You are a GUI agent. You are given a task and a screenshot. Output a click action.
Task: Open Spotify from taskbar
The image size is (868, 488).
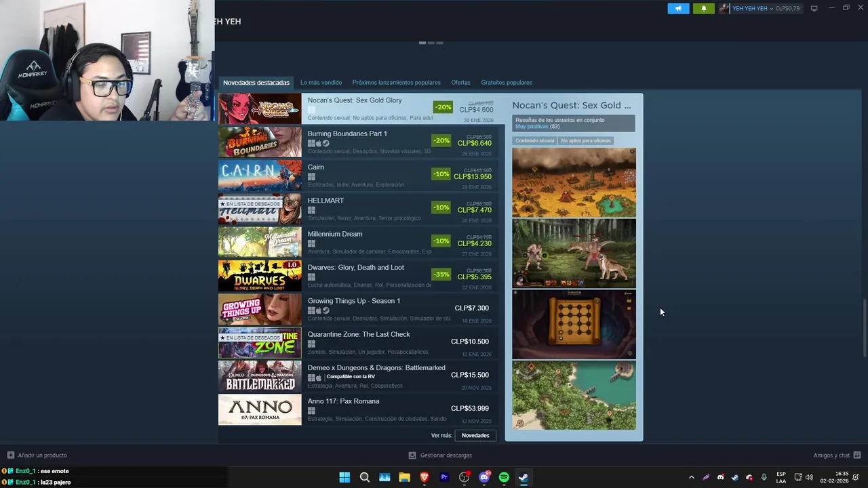tap(504, 477)
